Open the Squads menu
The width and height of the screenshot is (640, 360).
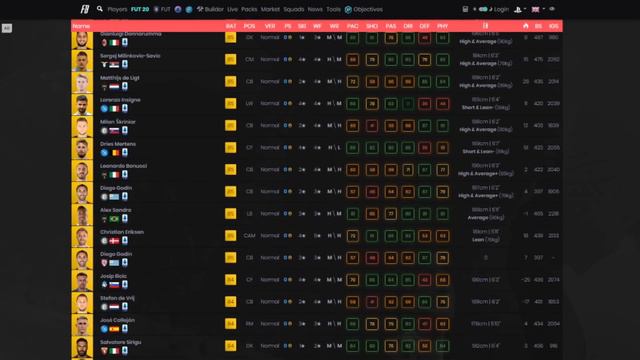coord(293,9)
